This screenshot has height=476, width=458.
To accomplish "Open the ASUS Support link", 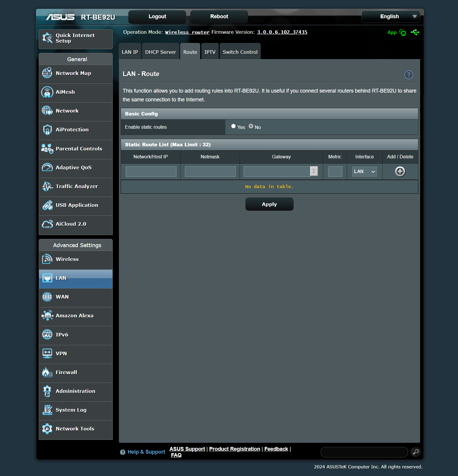I will (x=187, y=449).
